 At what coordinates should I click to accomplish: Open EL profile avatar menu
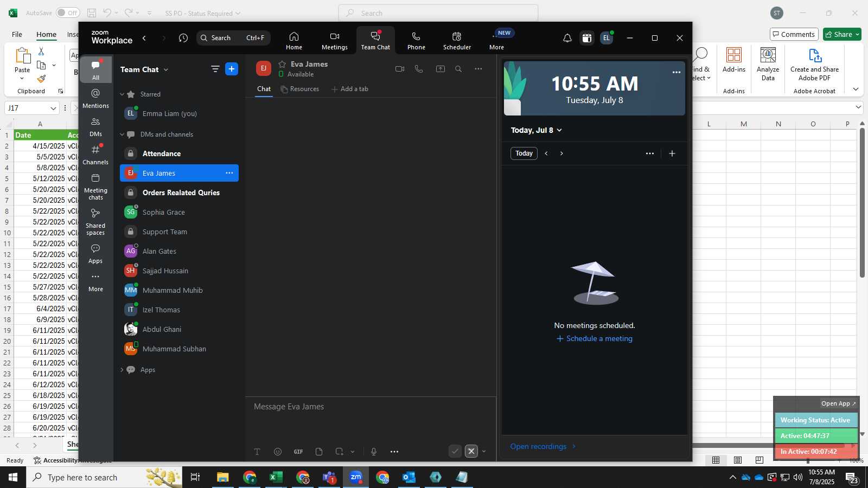[x=607, y=38]
